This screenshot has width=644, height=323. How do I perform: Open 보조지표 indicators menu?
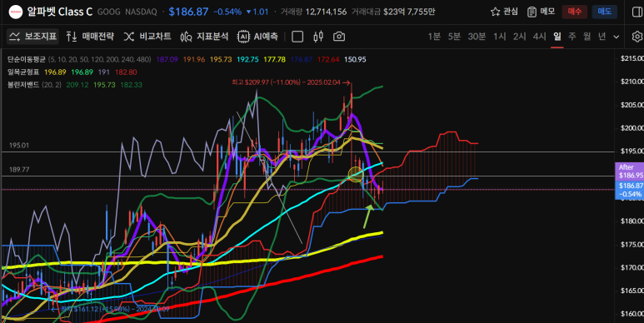click(32, 37)
